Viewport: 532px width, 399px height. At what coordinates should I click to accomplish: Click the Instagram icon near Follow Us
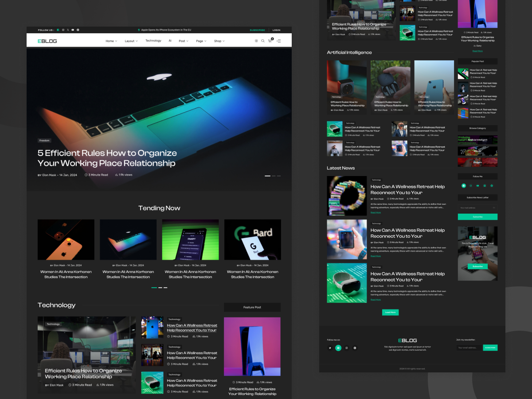pos(63,30)
